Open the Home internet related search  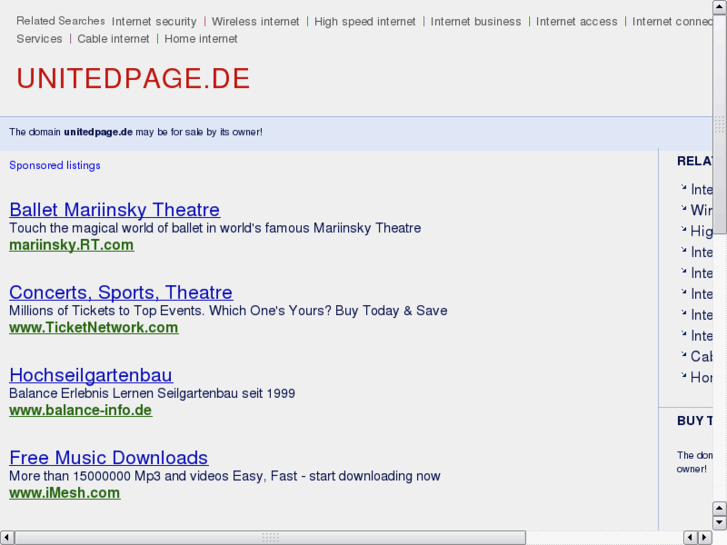tap(201, 39)
